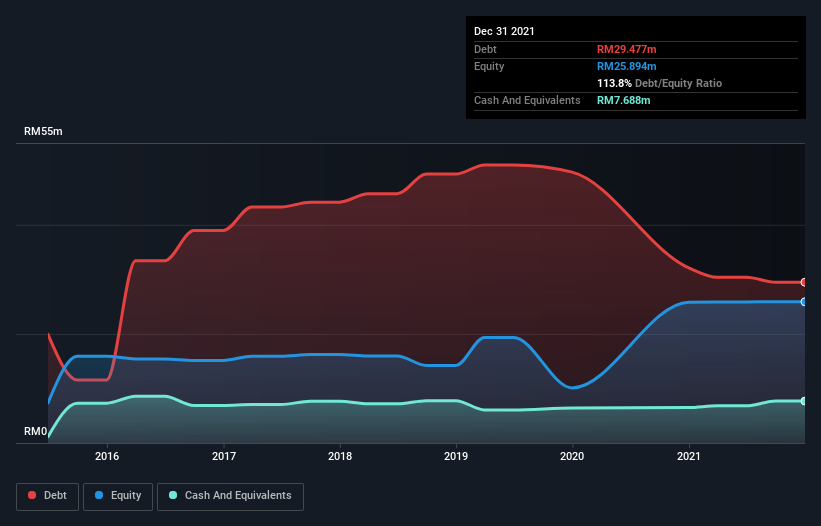Viewport: 821px width, 526px height.
Task: Click the red Debt legend dot
Action: tap(32, 495)
